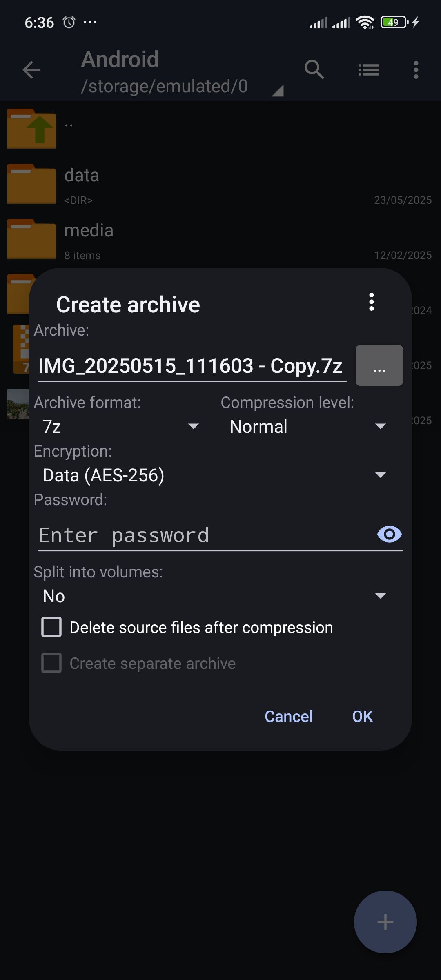Open search with the magnifier icon
Image resolution: width=441 pixels, height=980 pixels.
tap(314, 69)
